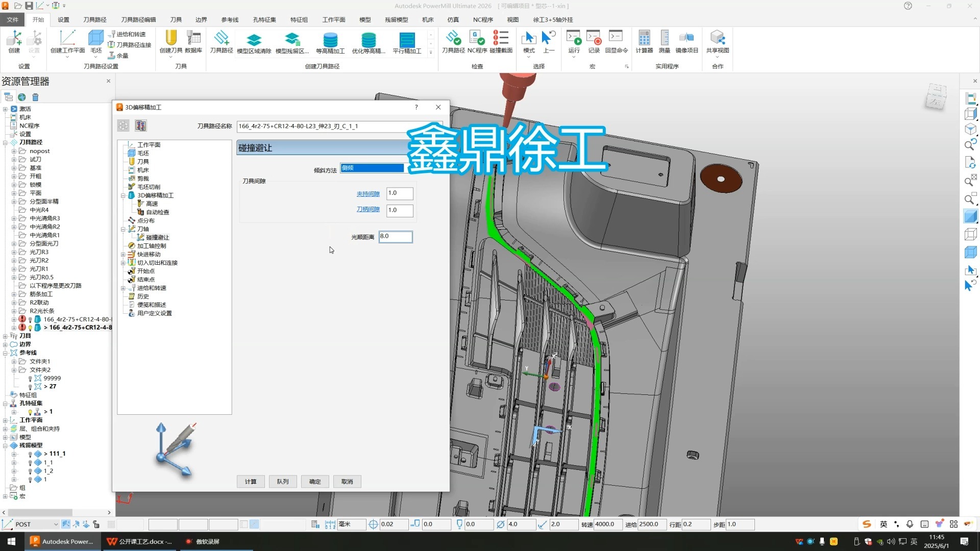
Task: Open the 刀具路径编辑 ribbon tab
Action: tap(138, 19)
